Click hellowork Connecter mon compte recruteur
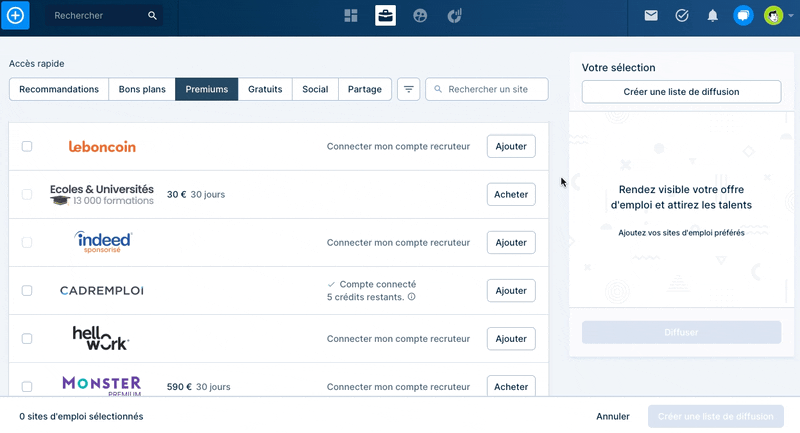The image size is (800, 433). click(x=398, y=339)
